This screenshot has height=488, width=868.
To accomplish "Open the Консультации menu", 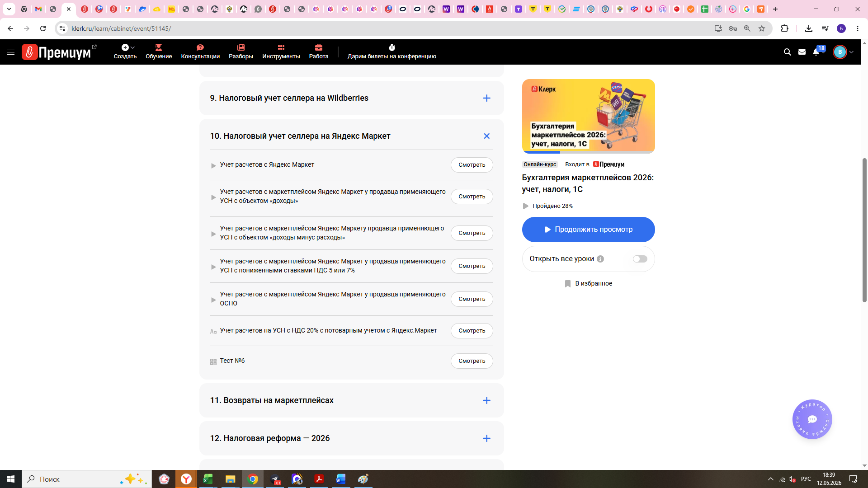I will (x=200, y=52).
